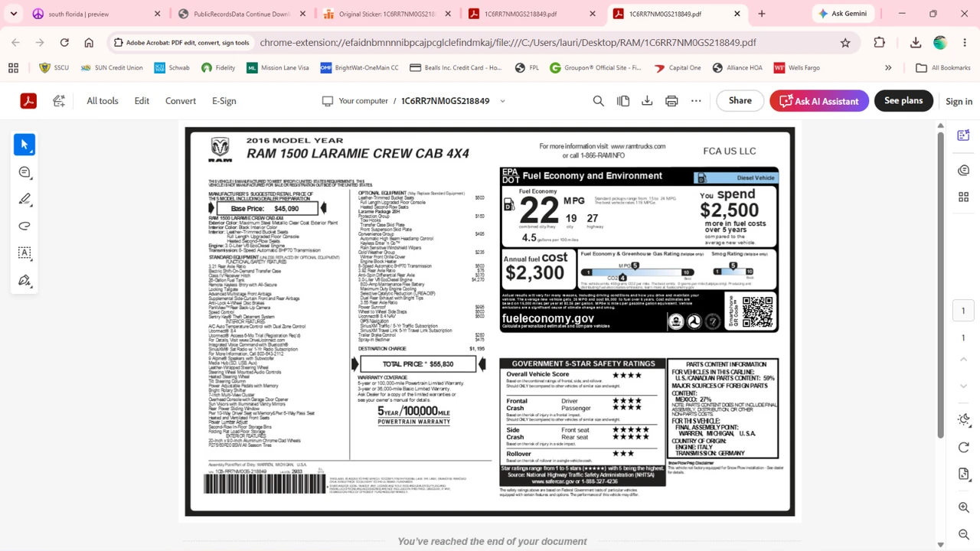Reload the page in Chrome

(64, 43)
